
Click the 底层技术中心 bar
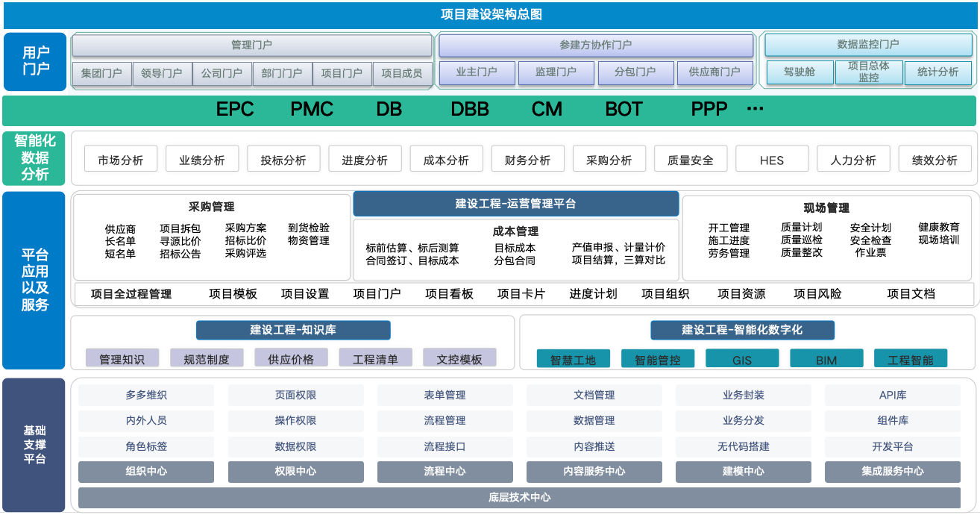coord(520,498)
